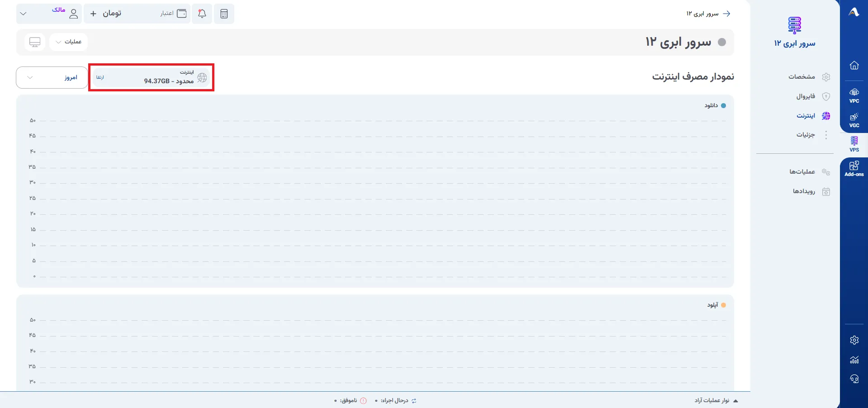Open the عملیات dropdown
This screenshot has height=408, width=868.
[x=68, y=42]
